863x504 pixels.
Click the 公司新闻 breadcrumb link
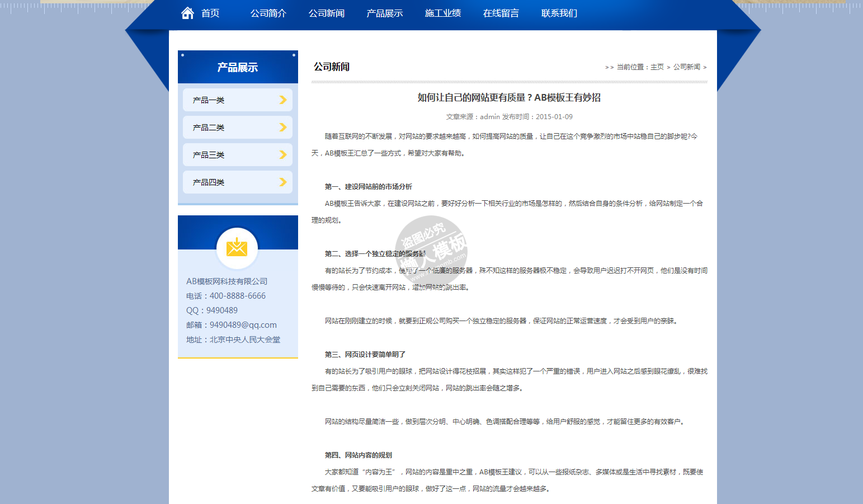pyautogui.click(x=687, y=67)
